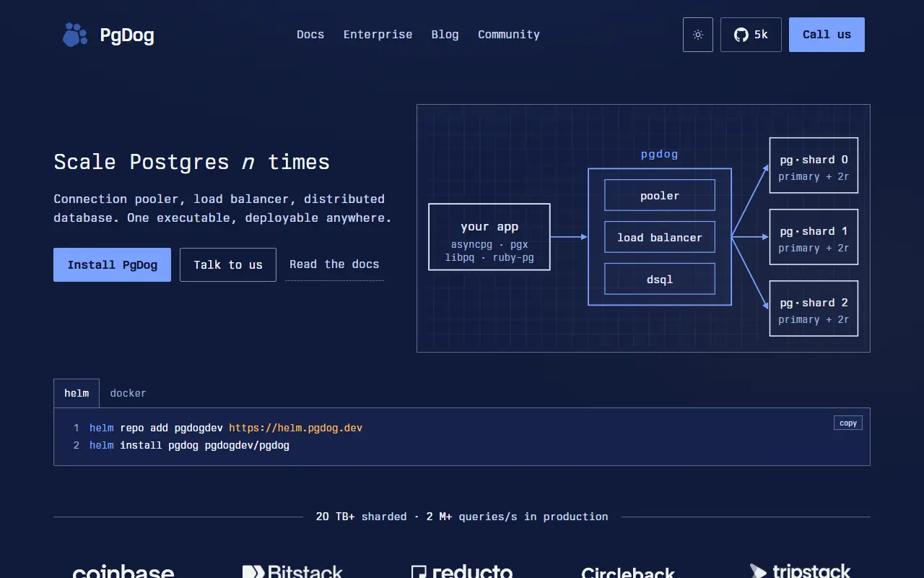Click the pooler box in diagram
The width and height of the screenshot is (924, 578).
click(660, 195)
